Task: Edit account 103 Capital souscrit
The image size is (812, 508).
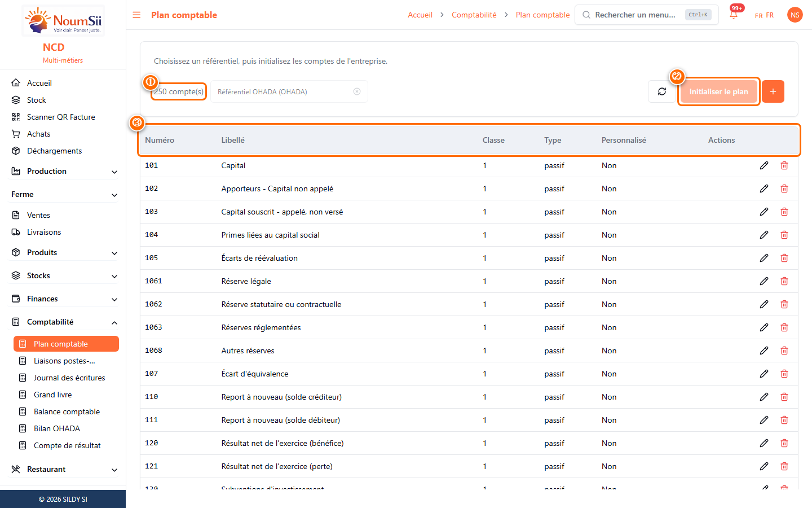Action: pos(764,212)
